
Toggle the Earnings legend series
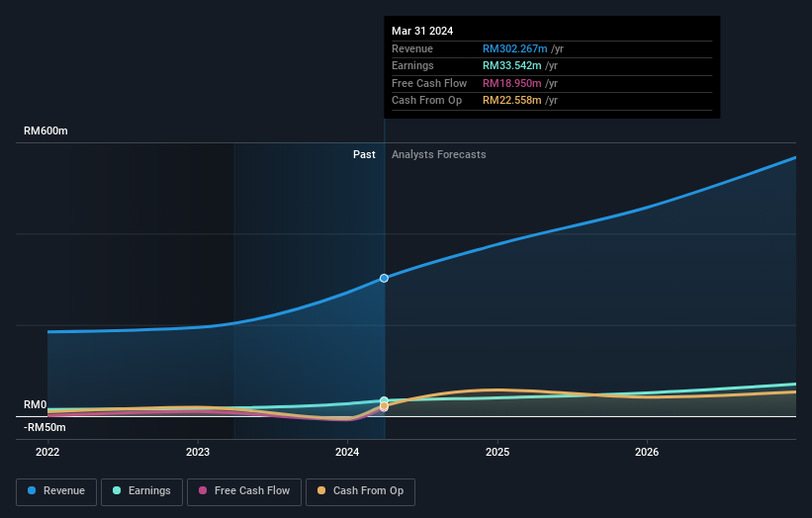[141, 491]
